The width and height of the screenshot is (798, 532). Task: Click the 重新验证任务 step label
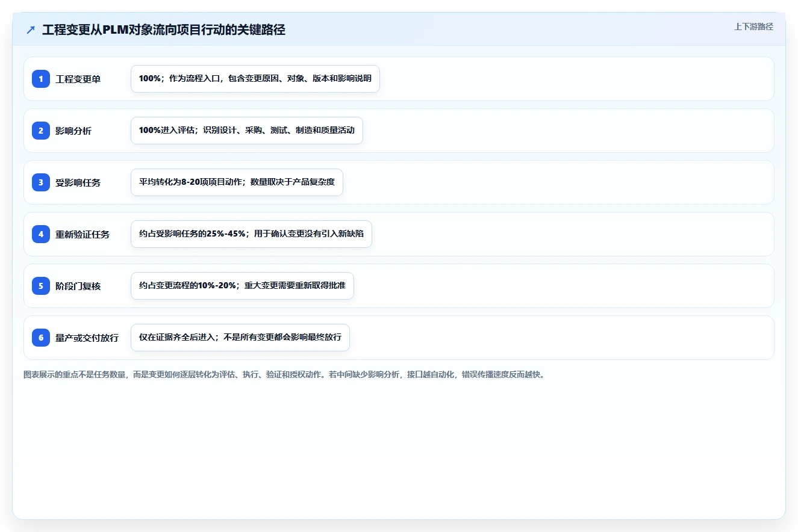83,234
